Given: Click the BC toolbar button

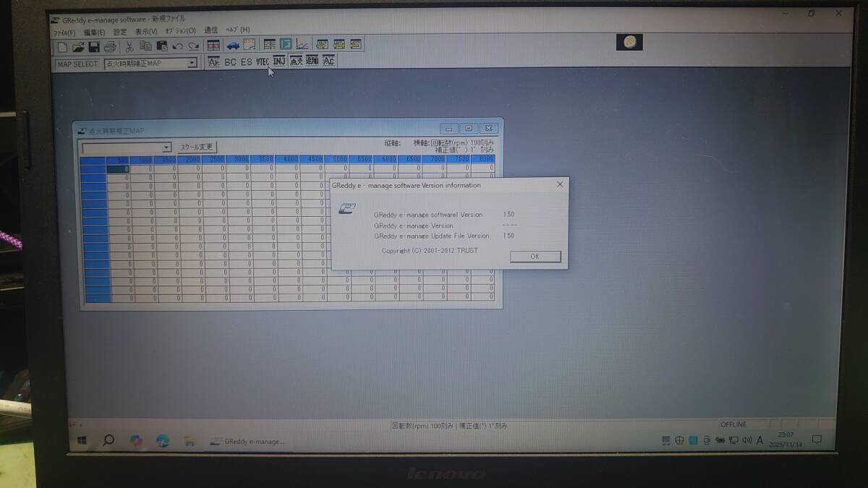Looking at the screenshot, I should coord(230,62).
